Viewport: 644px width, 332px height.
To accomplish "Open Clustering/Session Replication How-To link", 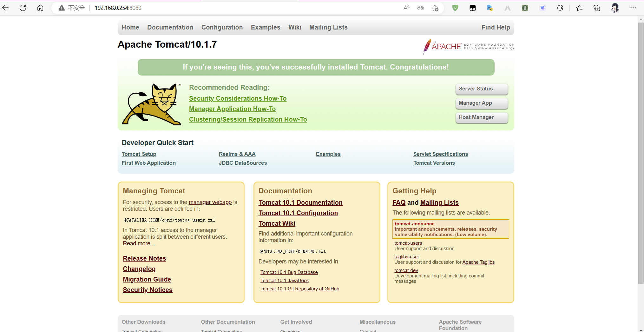I will (x=248, y=119).
